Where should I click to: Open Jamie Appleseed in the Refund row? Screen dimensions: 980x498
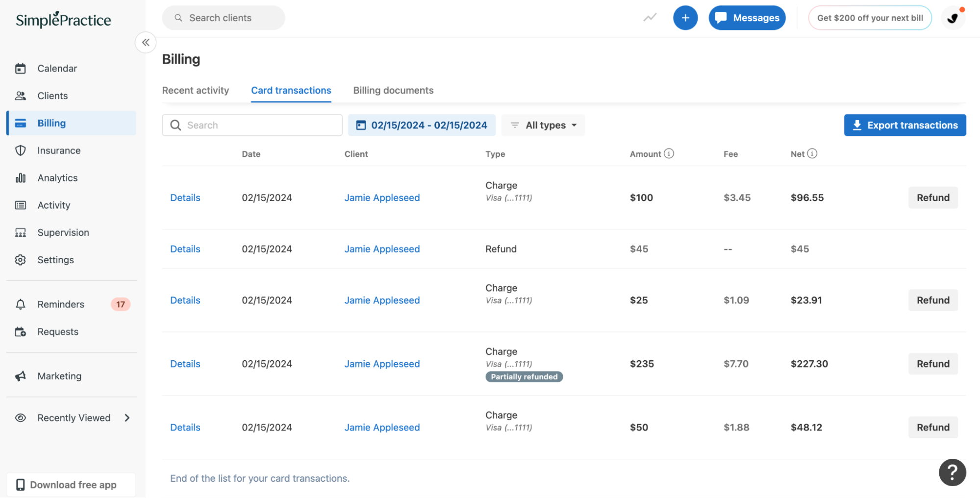(382, 249)
